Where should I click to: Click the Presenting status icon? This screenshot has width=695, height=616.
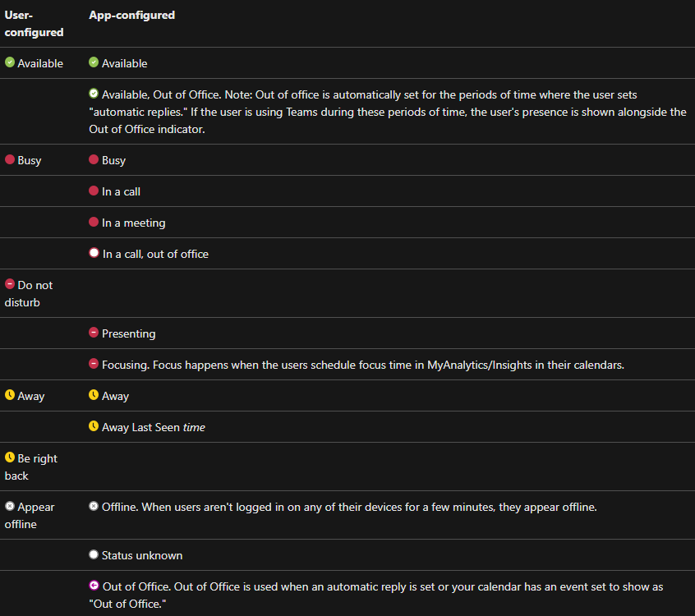click(94, 333)
